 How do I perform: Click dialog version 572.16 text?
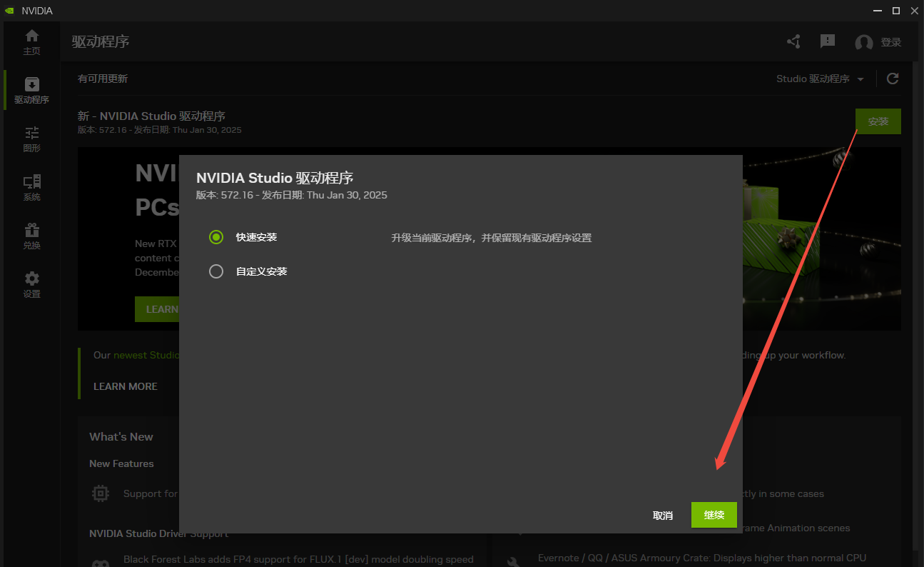(292, 195)
